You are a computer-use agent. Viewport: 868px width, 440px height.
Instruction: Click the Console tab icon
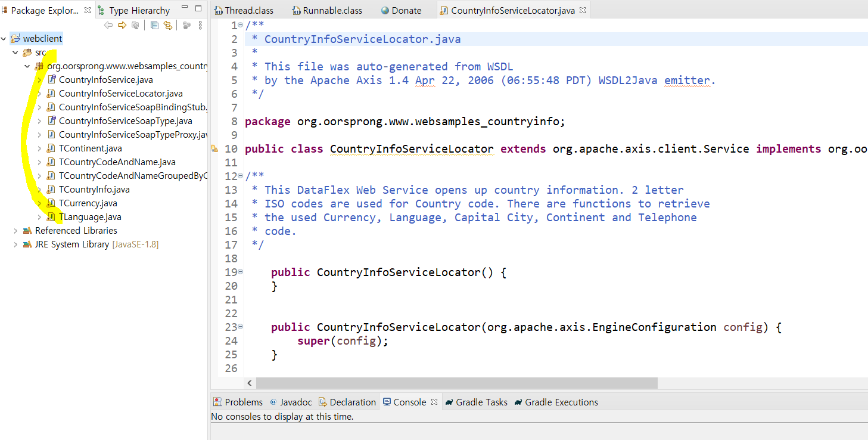point(387,402)
